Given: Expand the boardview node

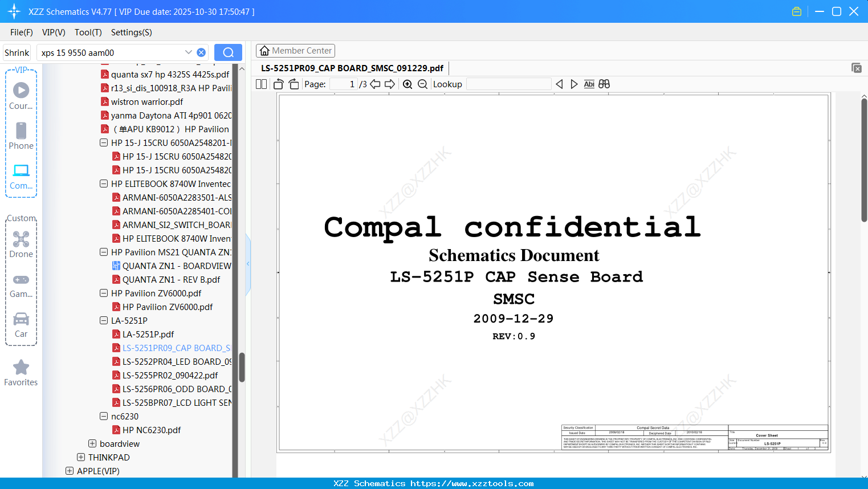Looking at the screenshot, I should (x=92, y=443).
